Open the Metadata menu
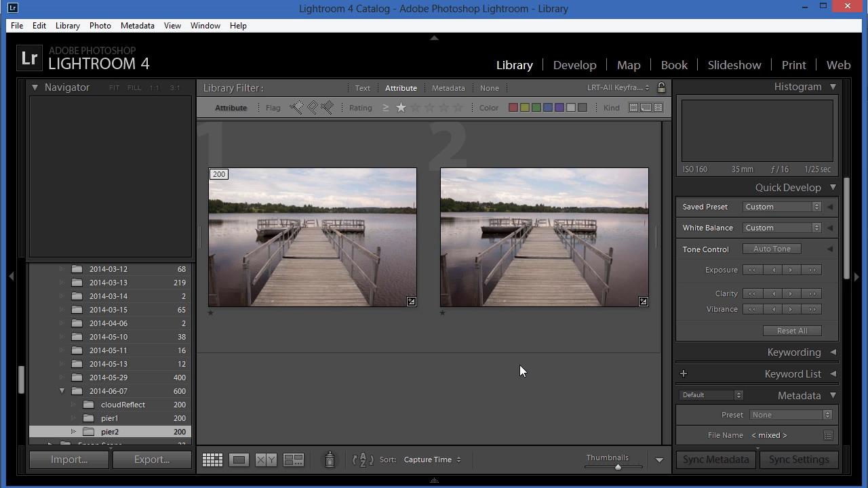Viewport: 868px width, 488px height. tap(138, 26)
